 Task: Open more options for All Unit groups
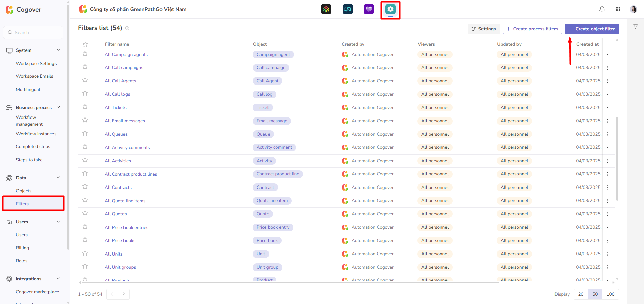[608, 267]
